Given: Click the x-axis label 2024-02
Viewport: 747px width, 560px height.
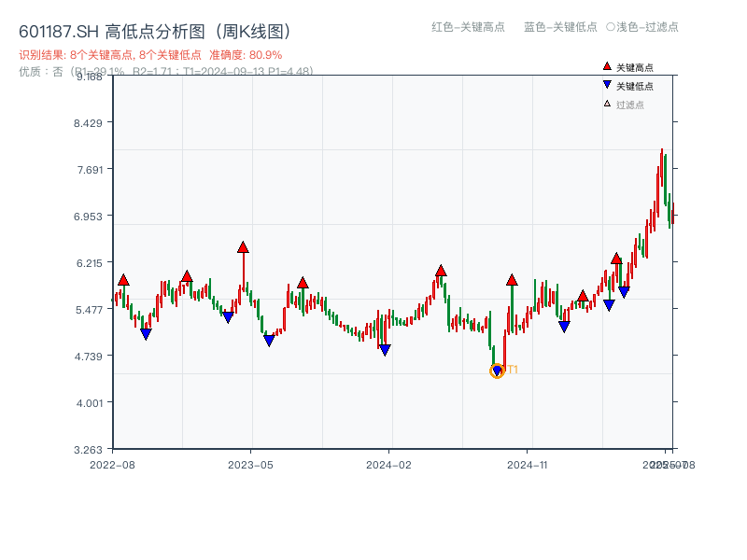Looking at the screenshot, I should (x=388, y=465).
